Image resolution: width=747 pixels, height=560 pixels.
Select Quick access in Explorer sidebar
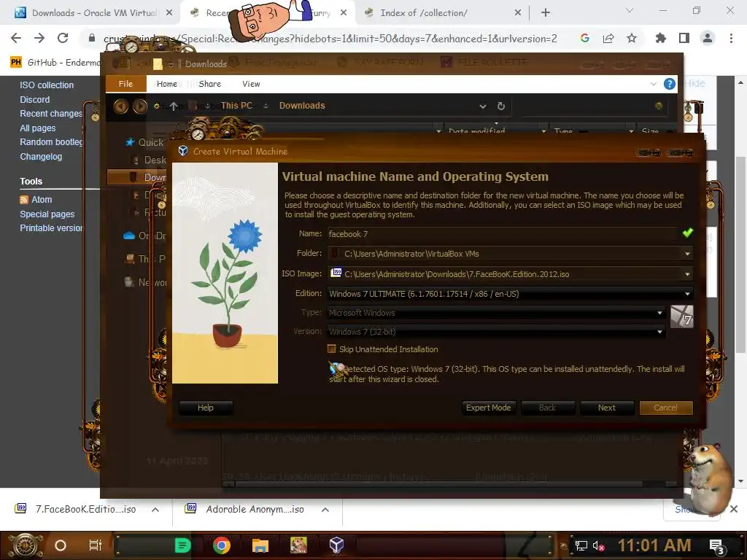point(145,142)
